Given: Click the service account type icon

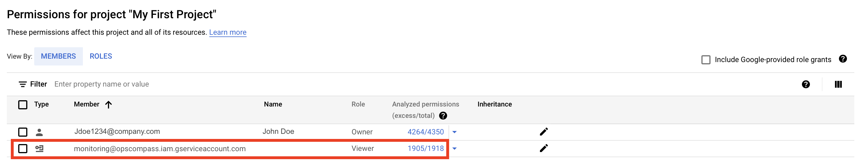Looking at the screenshot, I should point(39,149).
